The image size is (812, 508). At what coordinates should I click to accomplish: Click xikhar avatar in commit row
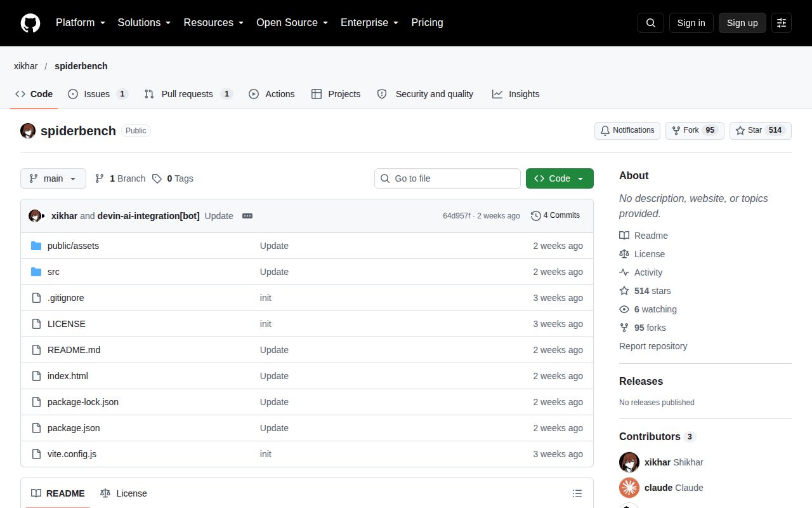[x=35, y=216]
